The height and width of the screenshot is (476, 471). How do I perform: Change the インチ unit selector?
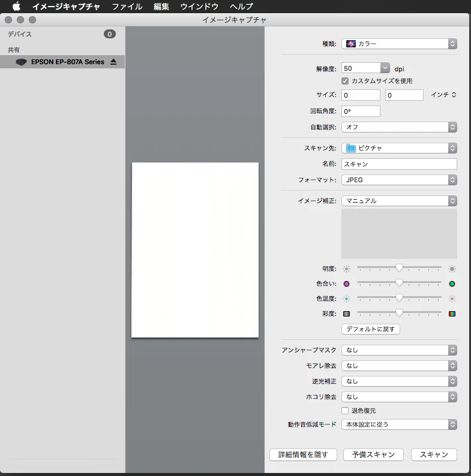pyautogui.click(x=443, y=95)
